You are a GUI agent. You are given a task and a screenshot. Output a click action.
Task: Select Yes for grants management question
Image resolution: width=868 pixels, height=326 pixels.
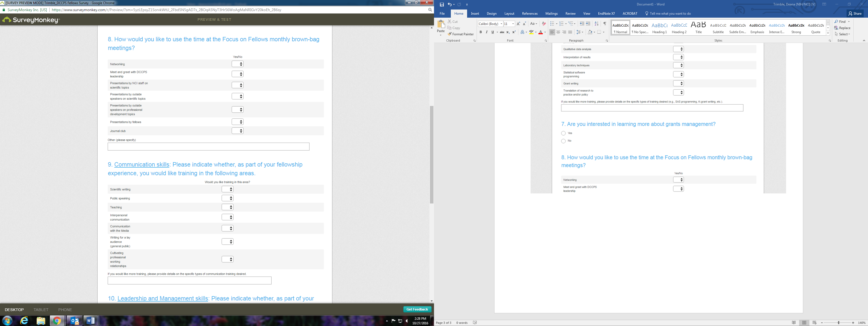pyautogui.click(x=563, y=133)
